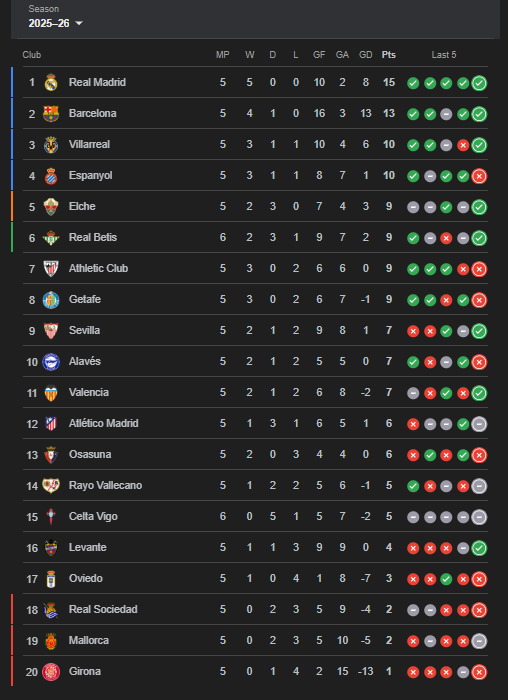Screen dimensions: 508x700
Task: Open the Sevilla team link
Action: click(x=84, y=330)
